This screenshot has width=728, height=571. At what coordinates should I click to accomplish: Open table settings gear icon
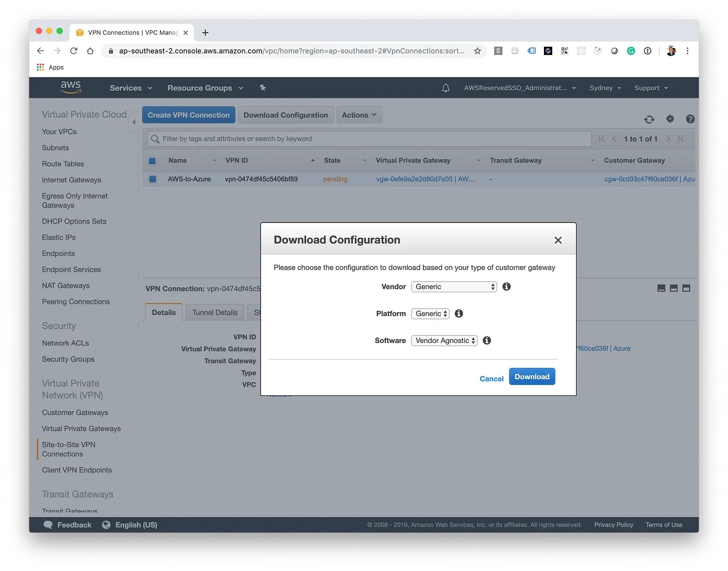click(670, 119)
